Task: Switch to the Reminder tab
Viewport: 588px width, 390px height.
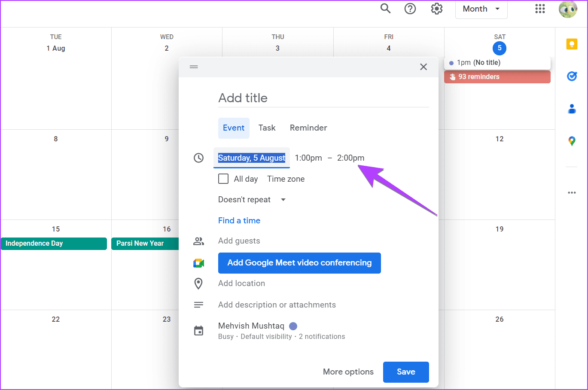Action: coord(308,128)
